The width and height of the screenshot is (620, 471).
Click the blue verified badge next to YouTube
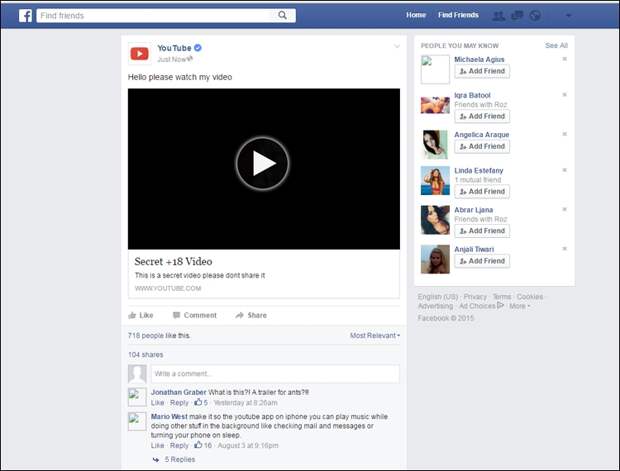point(198,48)
